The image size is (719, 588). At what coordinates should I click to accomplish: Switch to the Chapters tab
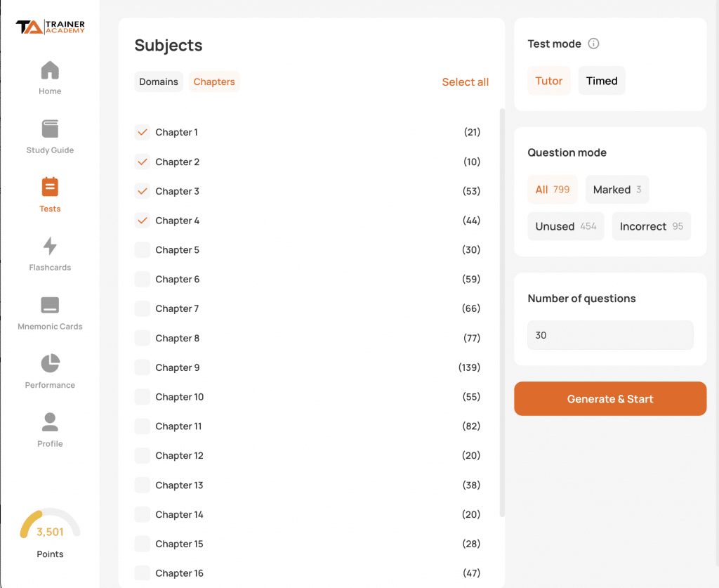tap(214, 81)
